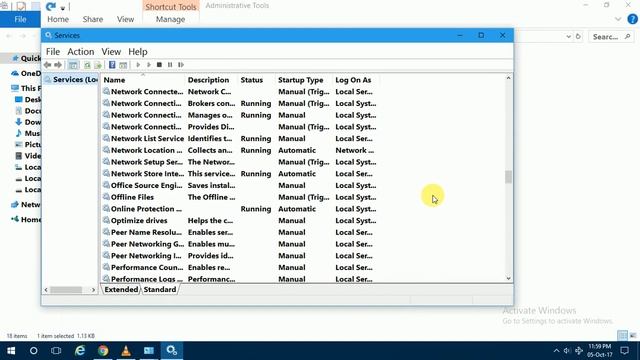Select the Performance Counter service row
The image size is (640, 360).
point(240,268)
